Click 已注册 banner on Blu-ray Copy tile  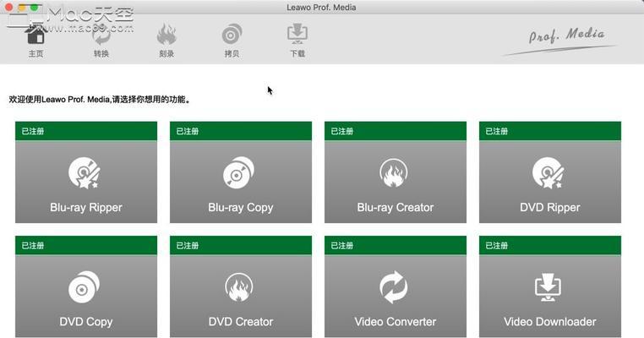(241, 131)
